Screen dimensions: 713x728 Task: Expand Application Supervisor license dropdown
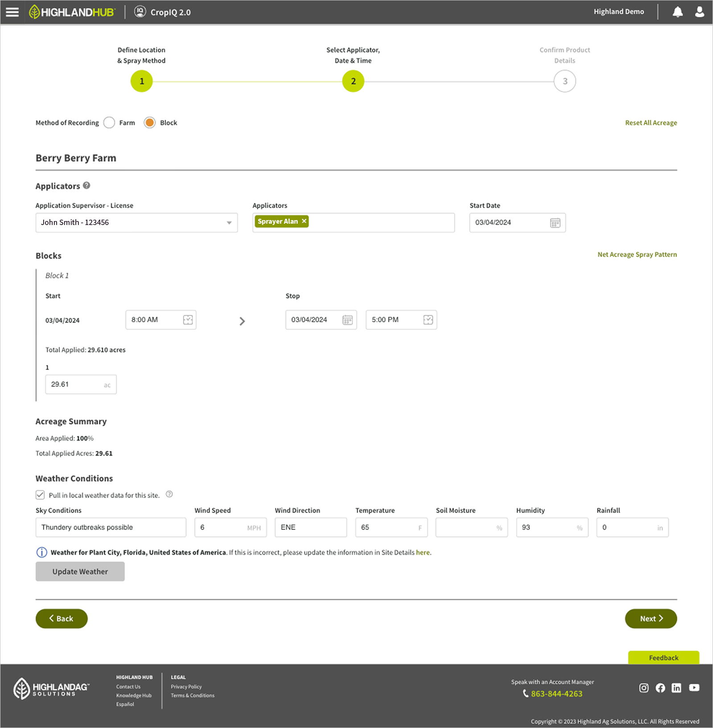tap(229, 223)
